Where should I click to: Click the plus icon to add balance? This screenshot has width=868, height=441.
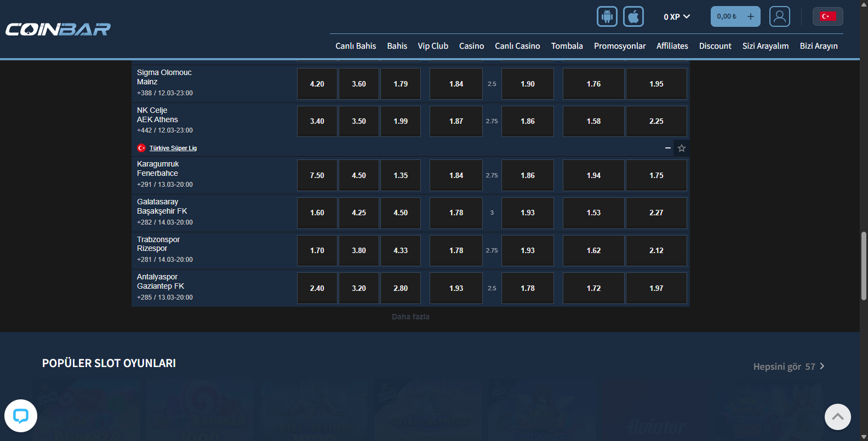pos(750,16)
